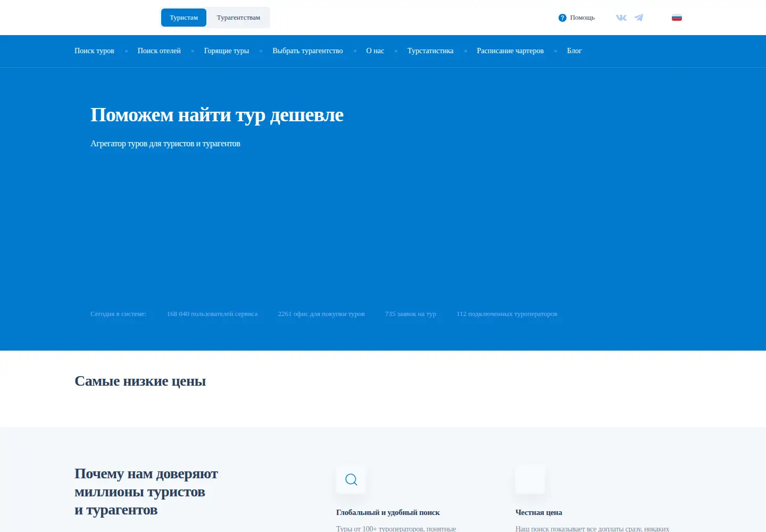Open the VK social network icon
The image size is (766, 532).
pos(621,18)
